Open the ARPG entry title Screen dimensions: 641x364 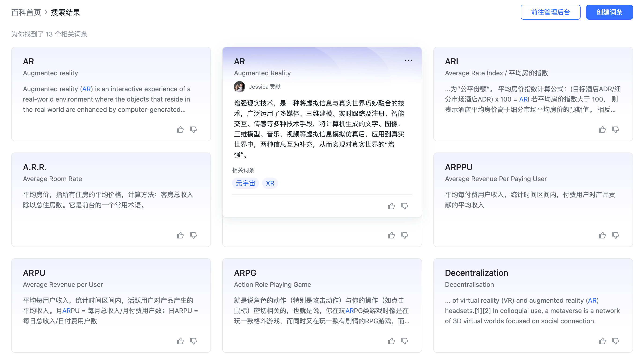245,273
